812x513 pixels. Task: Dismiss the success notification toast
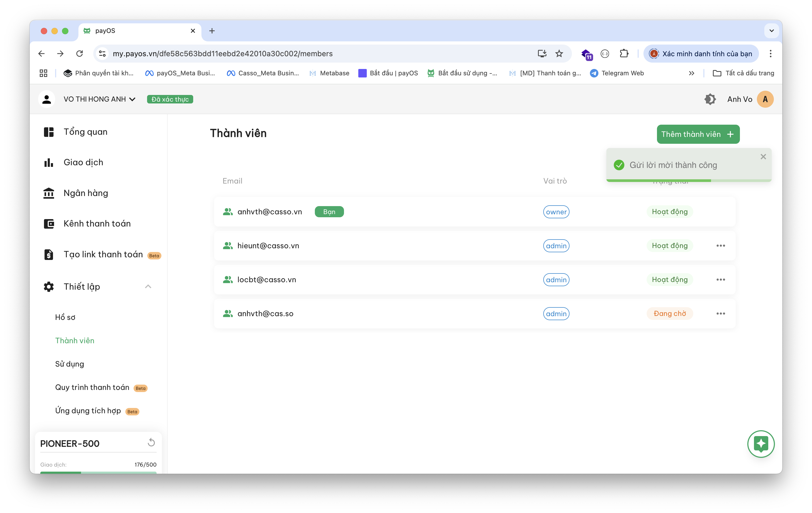763,156
